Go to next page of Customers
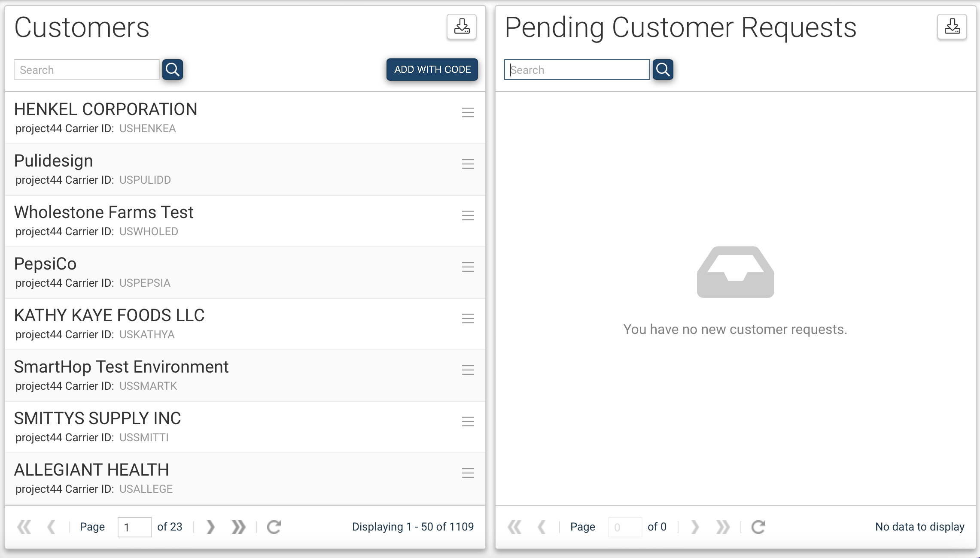 click(x=210, y=527)
